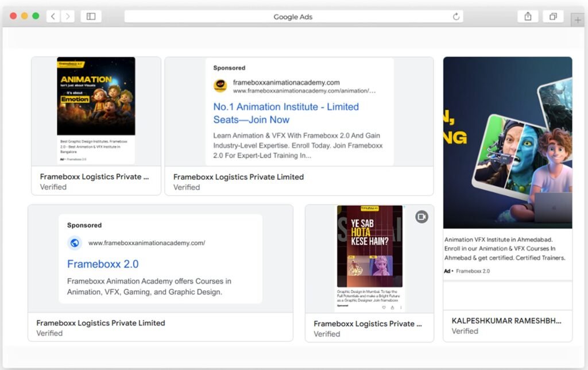Click 'Animation VFX Institute in Ahmedabad' description
Viewport: 588px width, 370px height.
point(505,248)
